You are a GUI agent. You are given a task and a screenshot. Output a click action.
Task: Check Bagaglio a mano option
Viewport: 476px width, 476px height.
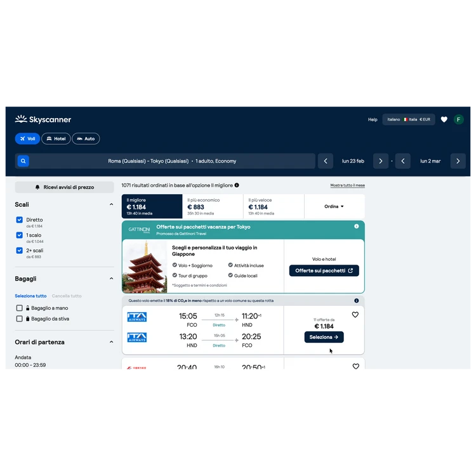coord(20,308)
